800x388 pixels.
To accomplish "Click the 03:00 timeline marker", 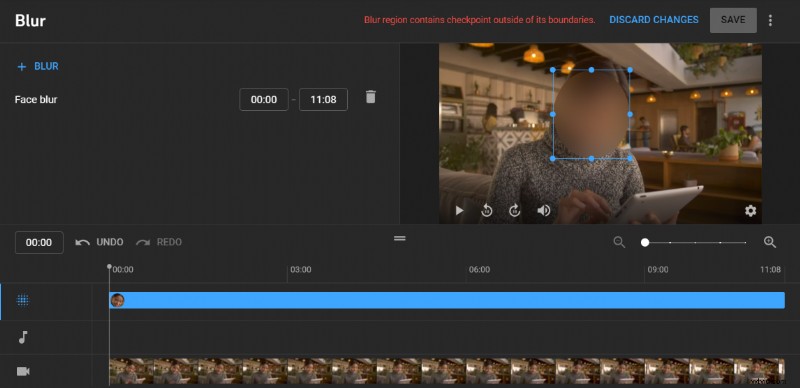I will pos(301,270).
